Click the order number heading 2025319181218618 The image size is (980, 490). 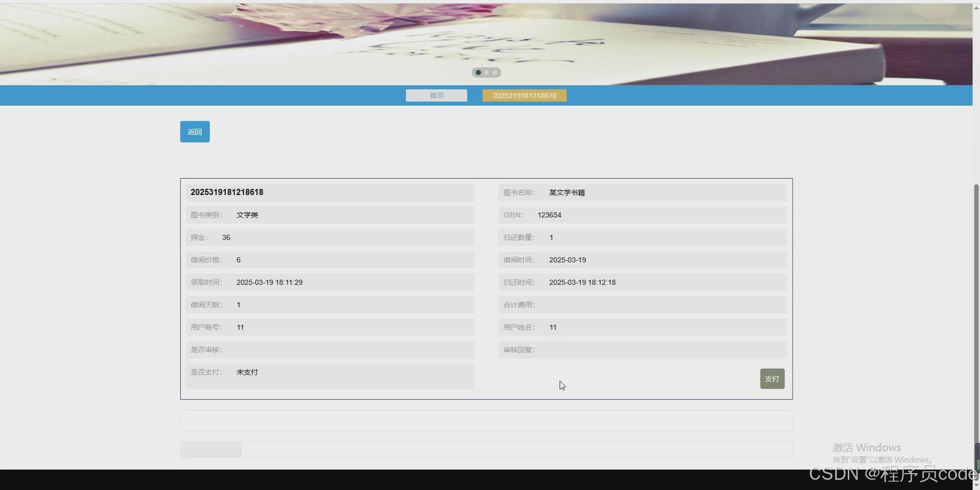coord(227,192)
